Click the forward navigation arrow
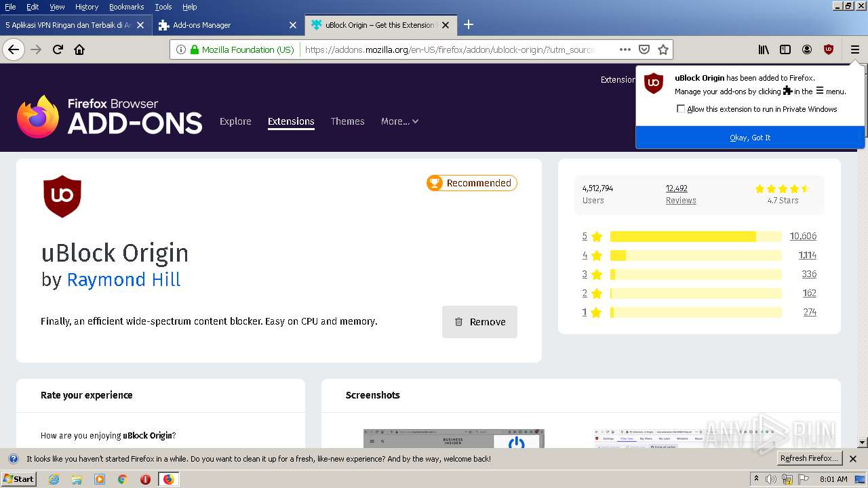The height and width of the screenshot is (488, 868). pos(36,49)
